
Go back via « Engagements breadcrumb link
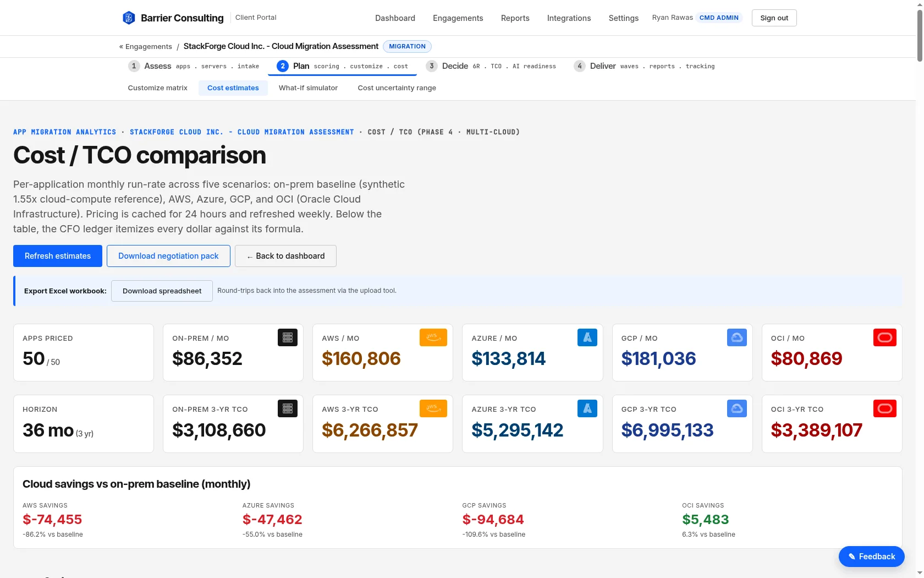coord(145,47)
